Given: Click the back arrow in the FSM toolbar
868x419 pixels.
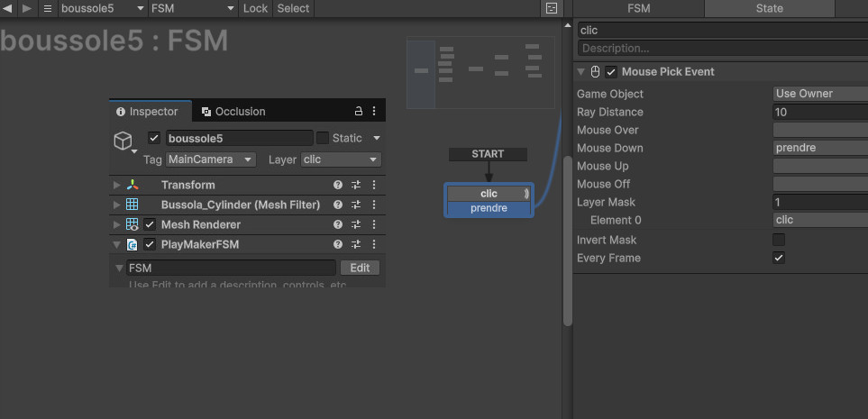Looking at the screenshot, I should [x=8, y=8].
